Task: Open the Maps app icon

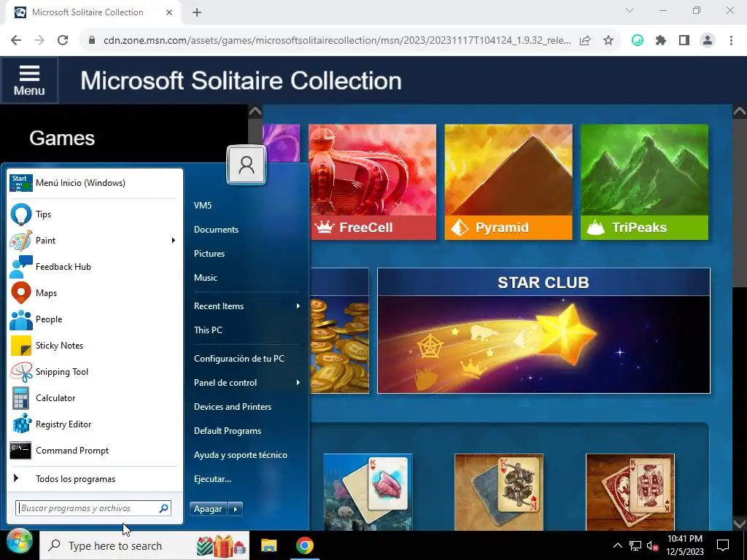Action: click(x=21, y=293)
